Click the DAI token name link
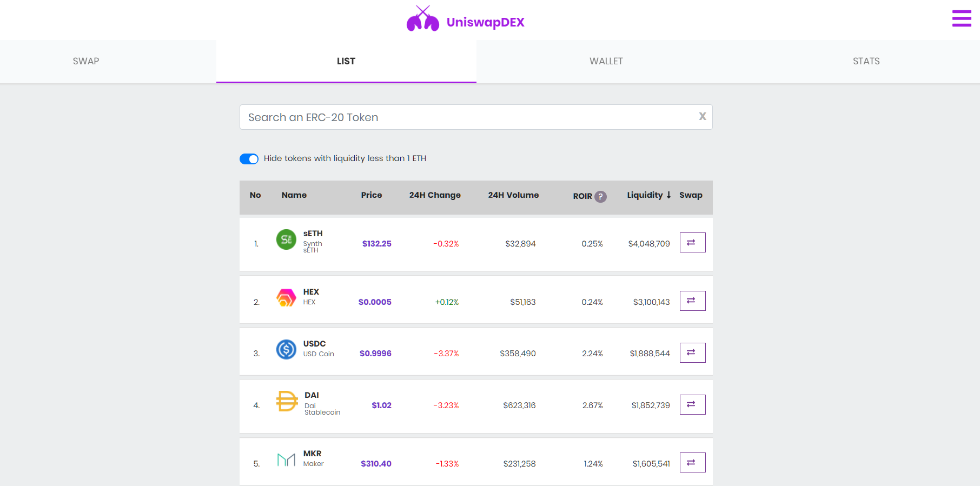 (x=312, y=395)
